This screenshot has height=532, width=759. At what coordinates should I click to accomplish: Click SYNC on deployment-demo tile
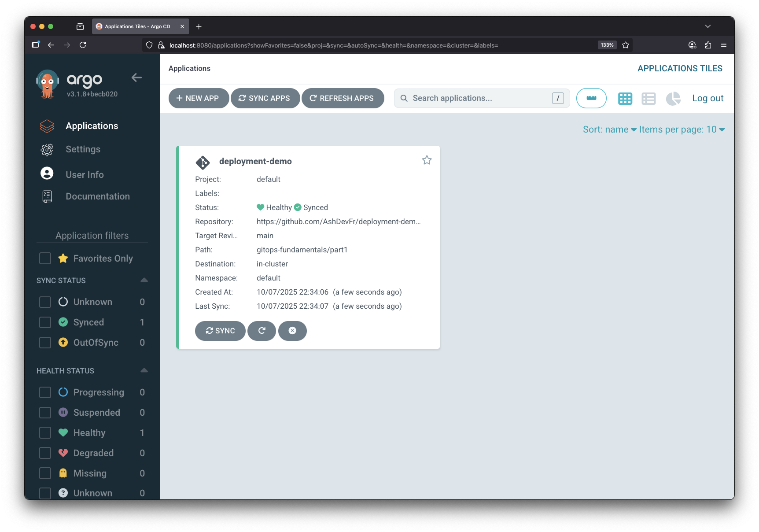[220, 331]
